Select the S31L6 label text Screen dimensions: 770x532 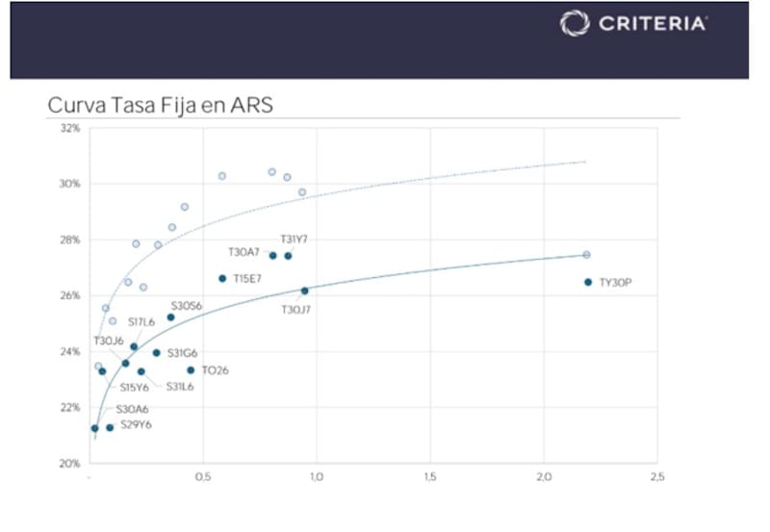181,387
